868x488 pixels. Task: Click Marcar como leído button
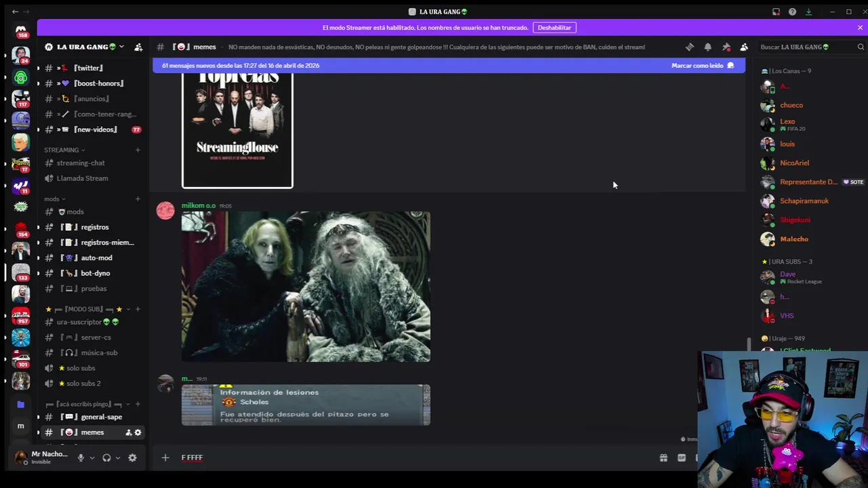[x=703, y=66]
